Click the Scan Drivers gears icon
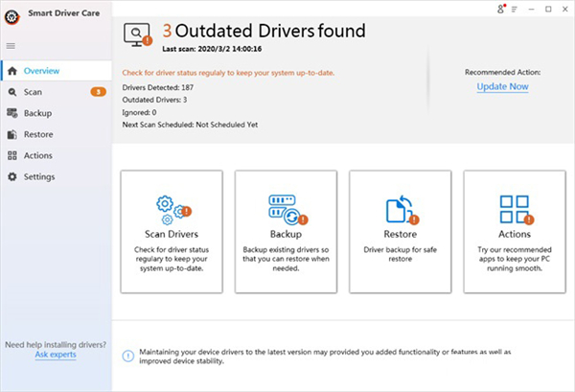 point(172,207)
